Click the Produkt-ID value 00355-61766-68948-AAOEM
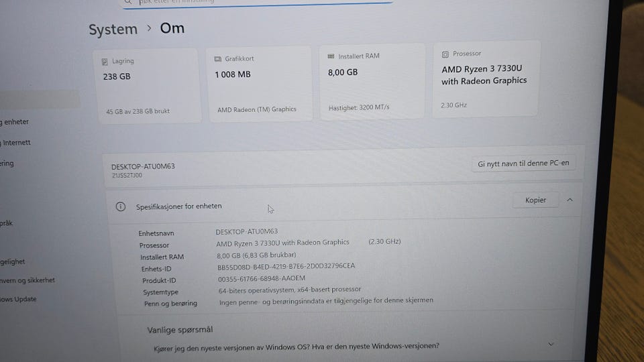 [261, 278]
